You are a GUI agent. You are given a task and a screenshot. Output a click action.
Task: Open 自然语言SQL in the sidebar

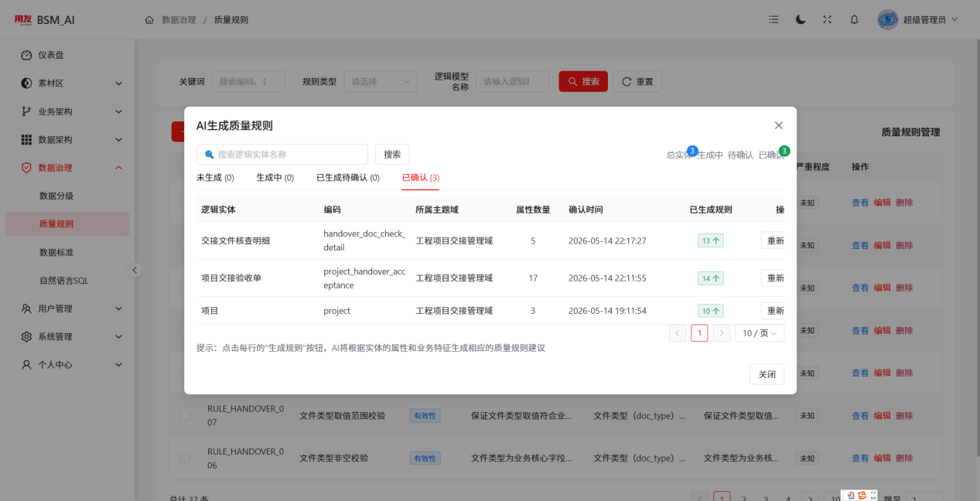pyautogui.click(x=64, y=280)
